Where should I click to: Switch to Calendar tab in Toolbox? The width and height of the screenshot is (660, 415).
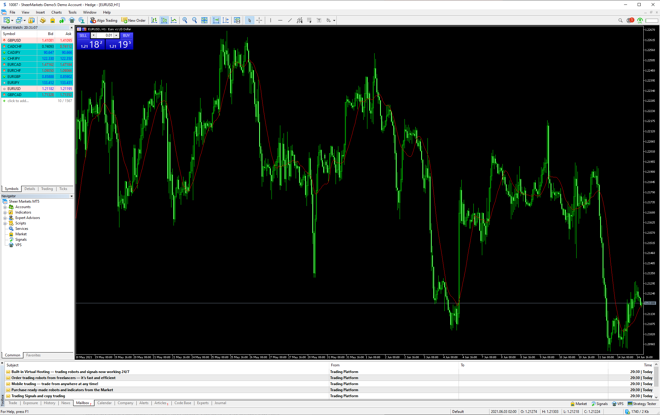tap(104, 403)
